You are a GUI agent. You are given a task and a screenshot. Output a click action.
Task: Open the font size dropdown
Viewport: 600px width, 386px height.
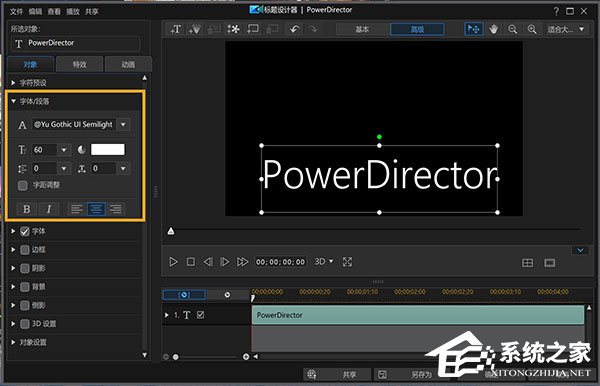(64, 150)
